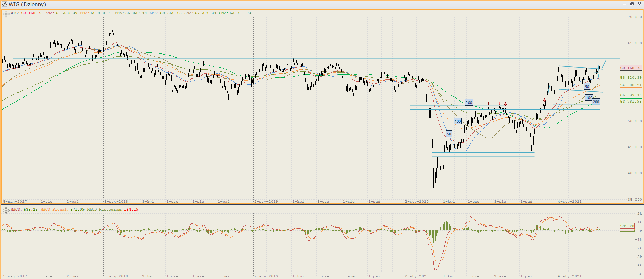Click the splitter between price and MACD panes
The width and height of the screenshot is (644, 279).
(322, 204)
